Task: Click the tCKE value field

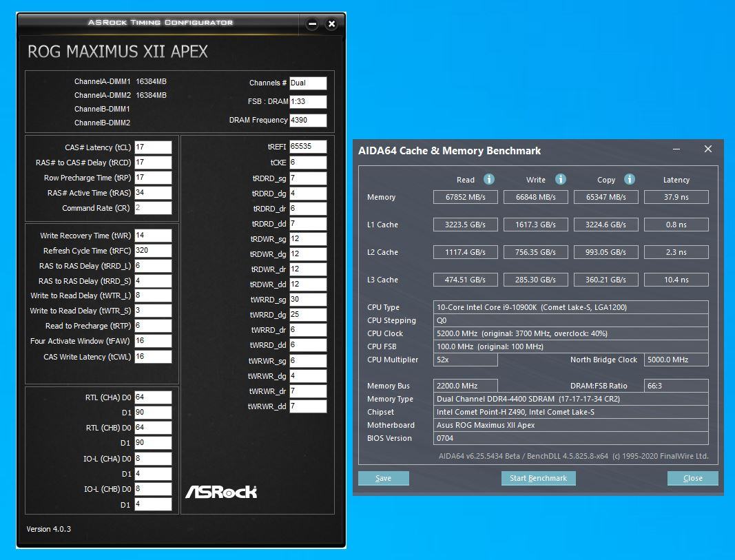Action: click(x=308, y=162)
